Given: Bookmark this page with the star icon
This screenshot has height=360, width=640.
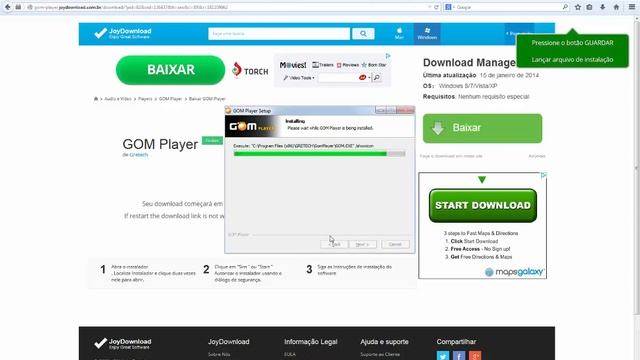Looking at the screenshot, I should click(x=578, y=7).
